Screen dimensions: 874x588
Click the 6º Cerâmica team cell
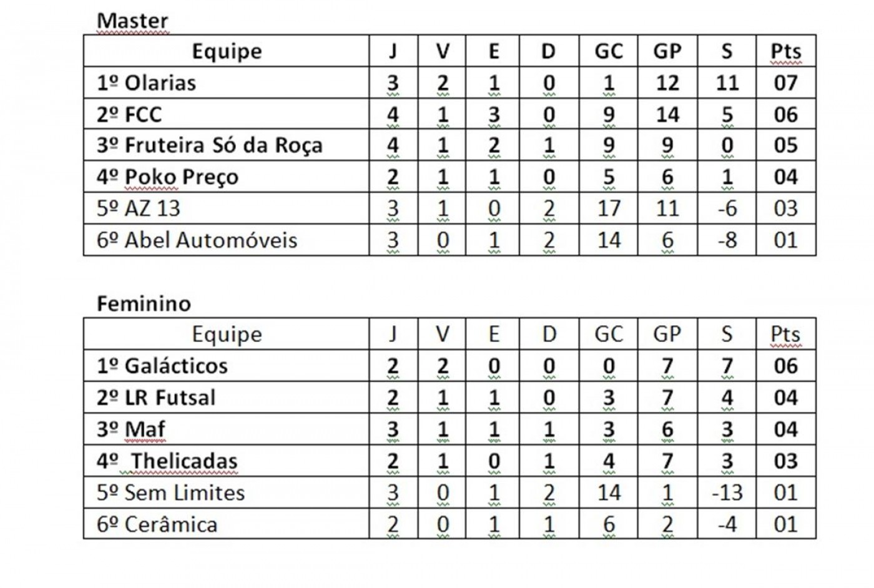[x=157, y=525]
